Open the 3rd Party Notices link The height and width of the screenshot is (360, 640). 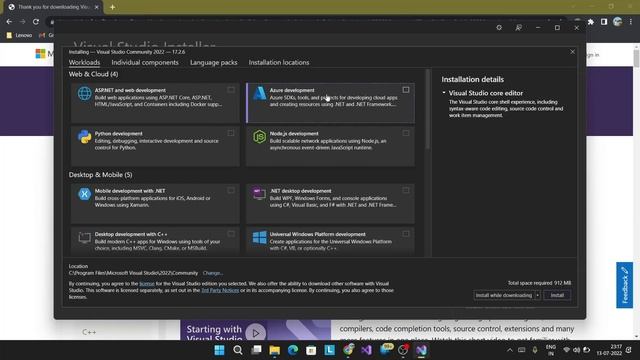(220, 290)
